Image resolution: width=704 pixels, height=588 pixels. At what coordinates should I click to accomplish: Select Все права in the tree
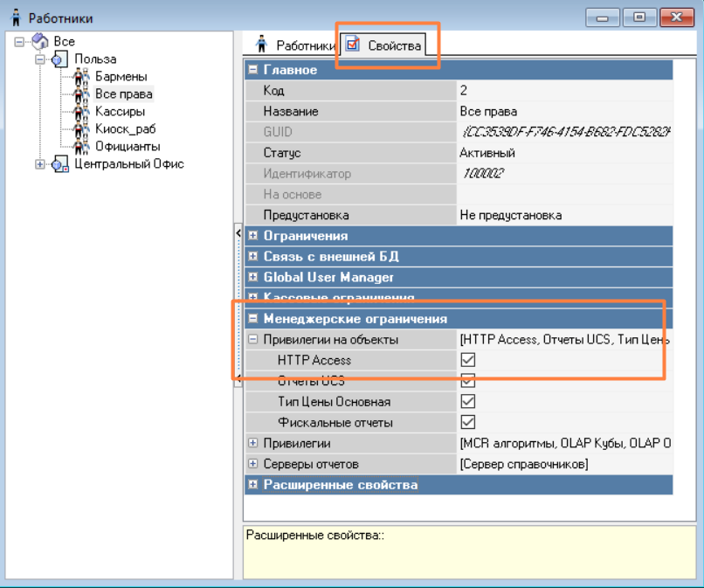click(123, 94)
